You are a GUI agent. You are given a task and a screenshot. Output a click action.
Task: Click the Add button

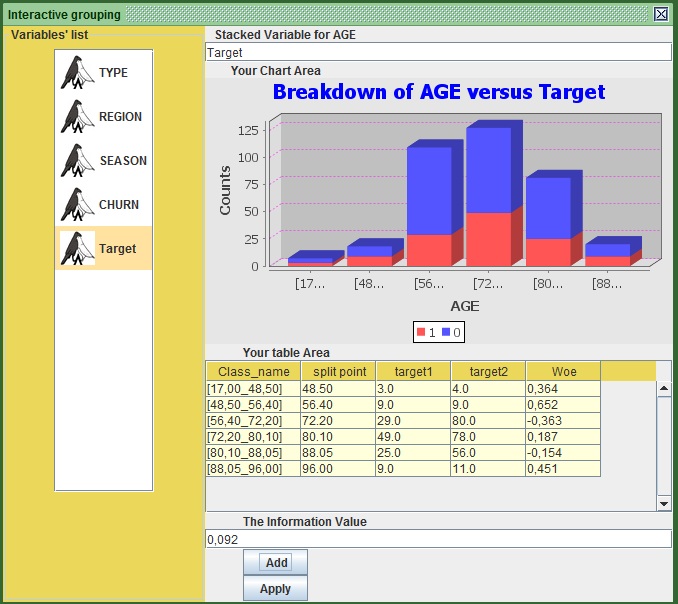click(275, 562)
